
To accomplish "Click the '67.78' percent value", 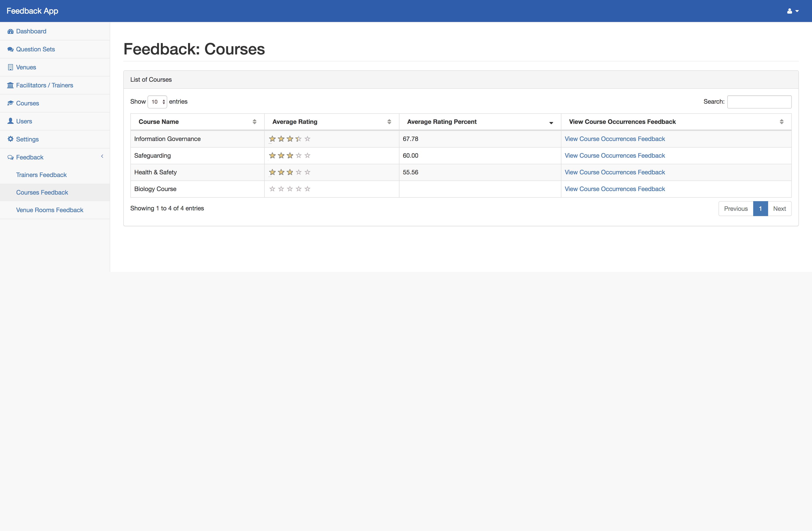I will pyautogui.click(x=410, y=139).
